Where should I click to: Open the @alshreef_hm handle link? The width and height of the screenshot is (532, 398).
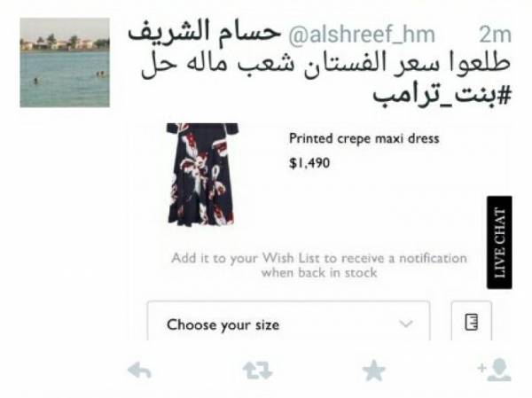pos(362,35)
